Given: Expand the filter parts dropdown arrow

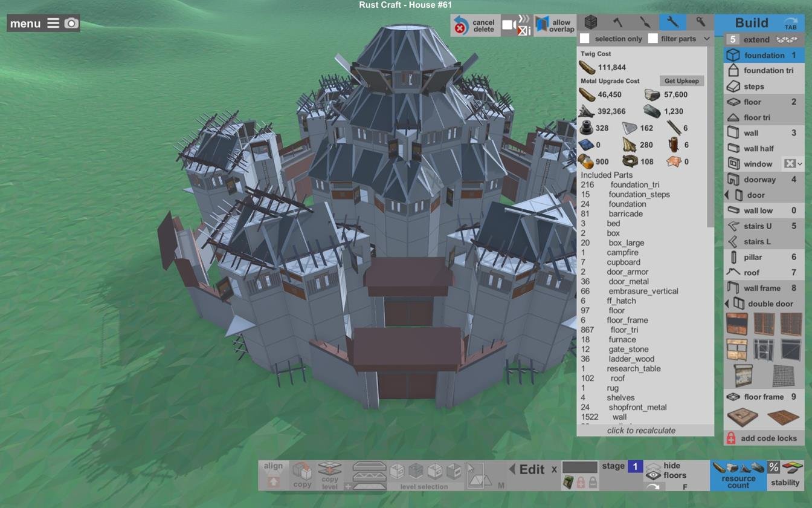Looking at the screenshot, I should (x=706, y=39).
